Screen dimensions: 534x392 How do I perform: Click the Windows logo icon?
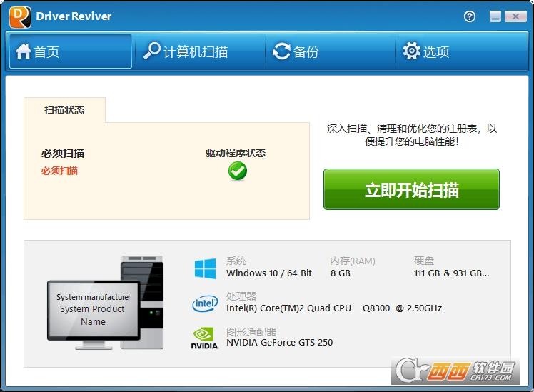205,268
